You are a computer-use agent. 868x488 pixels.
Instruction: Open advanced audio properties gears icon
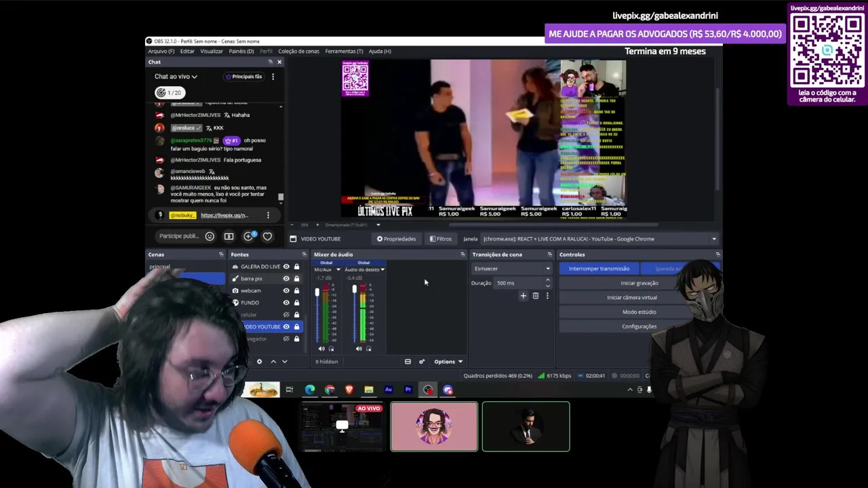click(x=421, y=361)
